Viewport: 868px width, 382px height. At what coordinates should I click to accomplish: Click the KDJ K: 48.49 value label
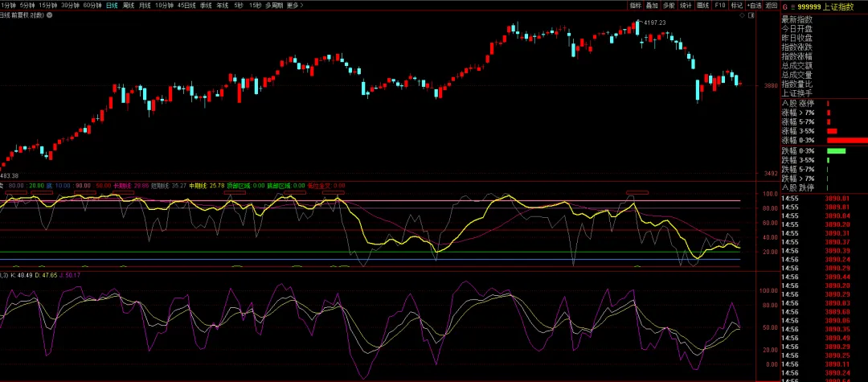click(23, 275)
